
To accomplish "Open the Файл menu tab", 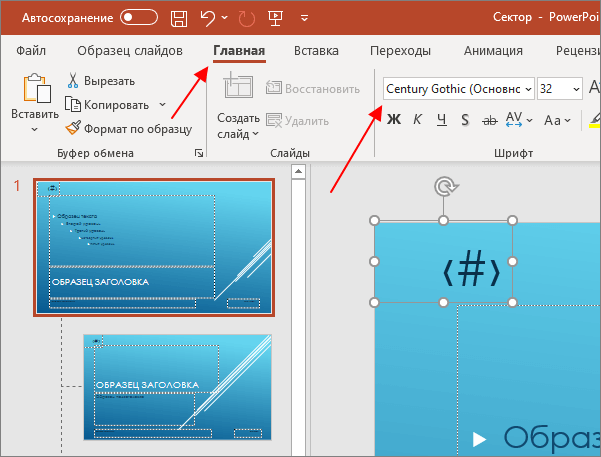I will (x=31, y=51).
